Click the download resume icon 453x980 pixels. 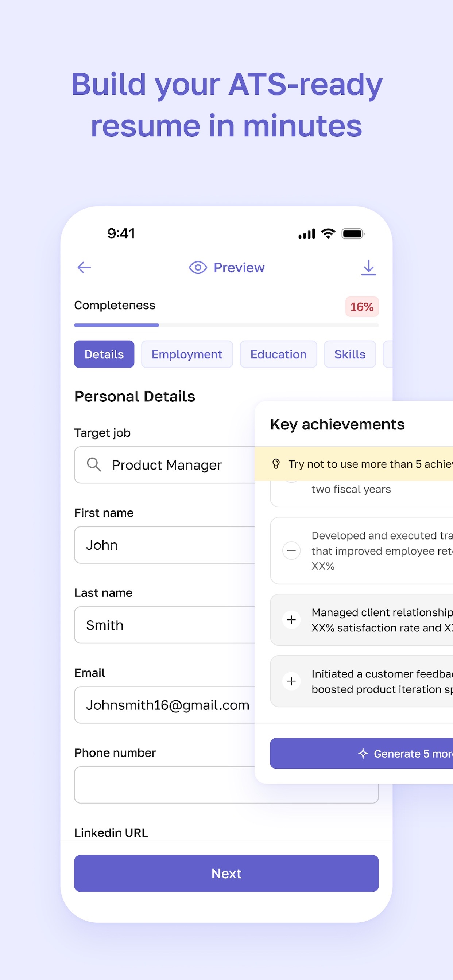[368, 268]
